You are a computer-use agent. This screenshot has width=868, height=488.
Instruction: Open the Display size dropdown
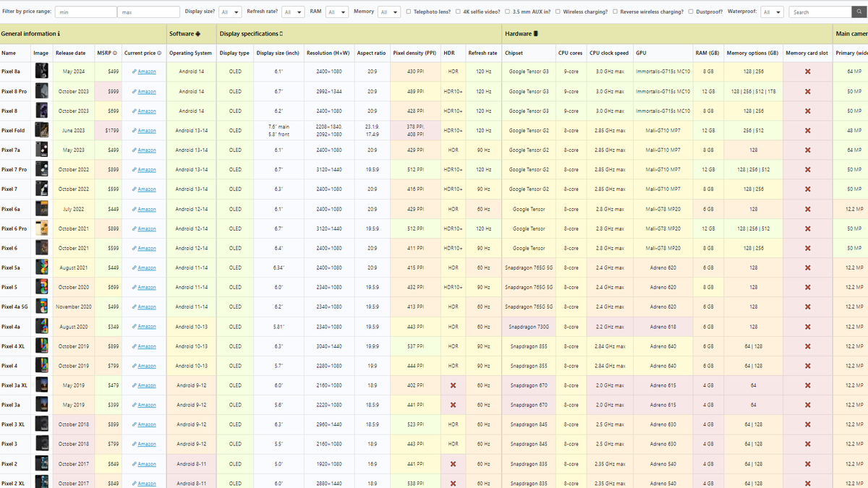click(230, 12)
